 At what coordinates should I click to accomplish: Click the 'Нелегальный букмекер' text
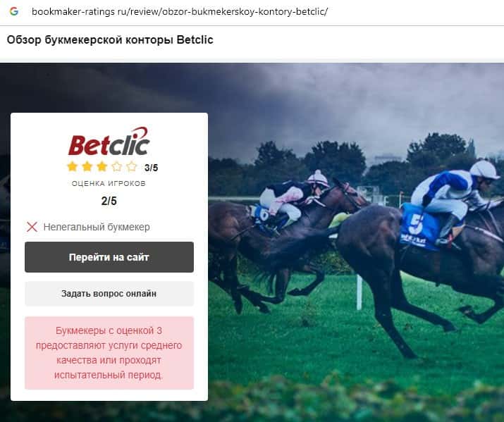click(97, 227)
